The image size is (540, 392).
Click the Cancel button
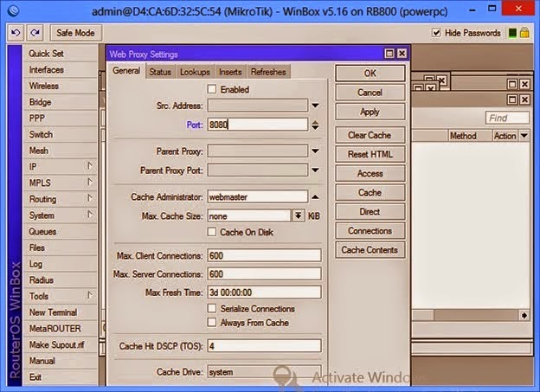370,93
